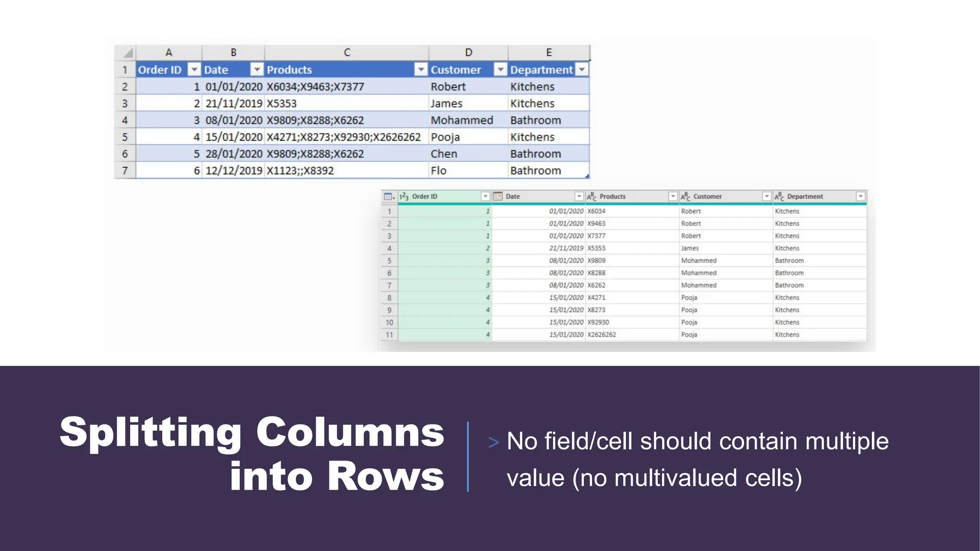Image resolution: width=980 pixels, height=551 pixels.
Task: Open the Date filter dropdown in Excel table
Action: (x=257, y=70)
